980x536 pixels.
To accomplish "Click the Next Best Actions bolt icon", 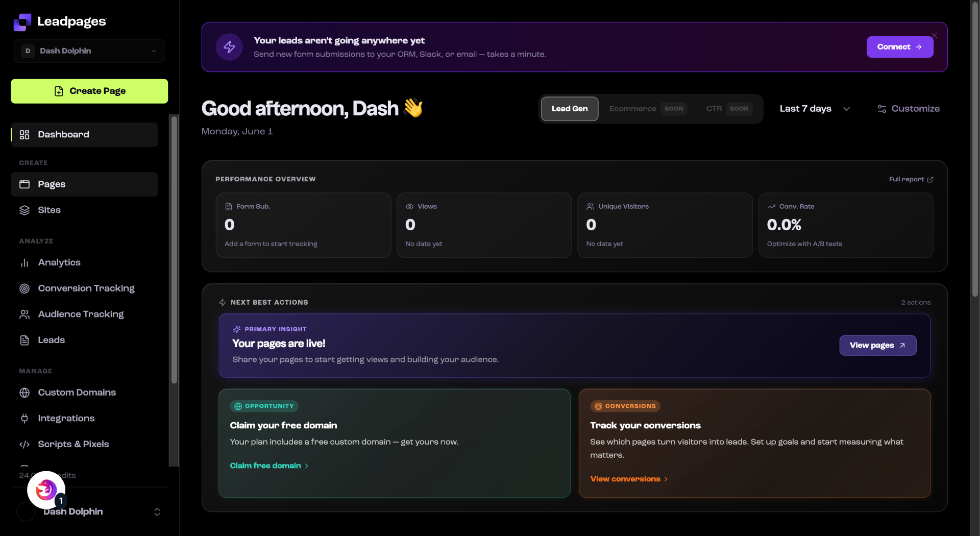I will click(223, 303).
